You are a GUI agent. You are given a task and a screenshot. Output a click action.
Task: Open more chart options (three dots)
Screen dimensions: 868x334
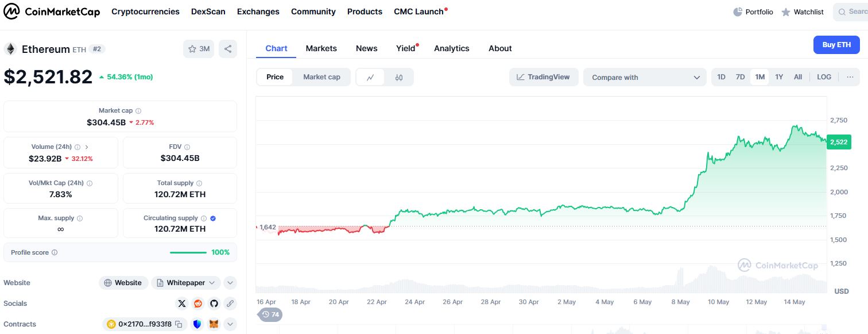[x=850, y=77]
